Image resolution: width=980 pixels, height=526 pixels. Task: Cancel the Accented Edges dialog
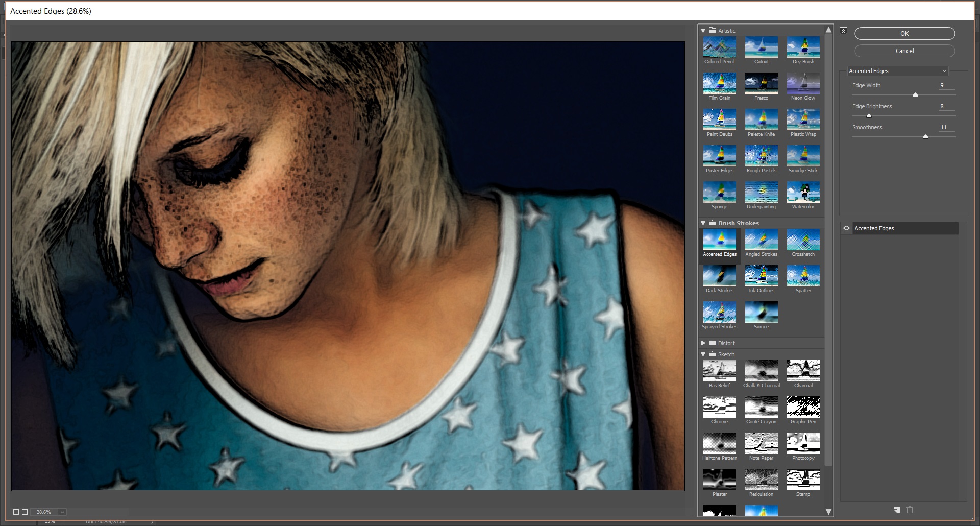point(904,51)
